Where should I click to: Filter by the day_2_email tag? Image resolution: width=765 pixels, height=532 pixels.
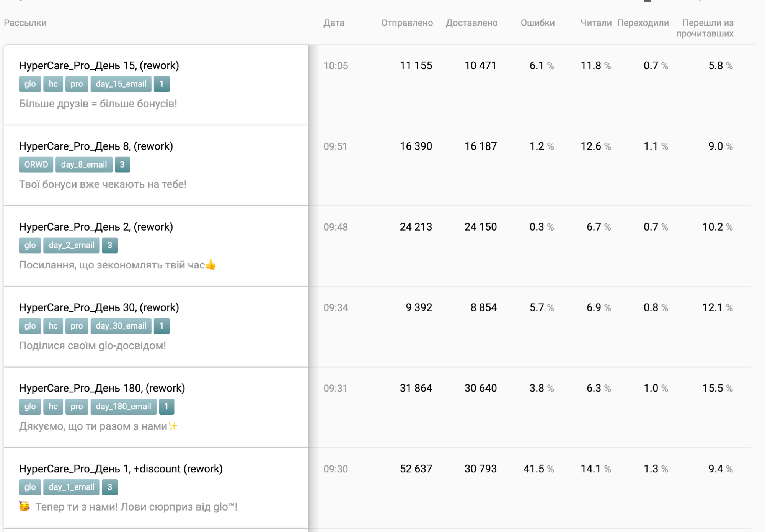(x=71, y=246)
